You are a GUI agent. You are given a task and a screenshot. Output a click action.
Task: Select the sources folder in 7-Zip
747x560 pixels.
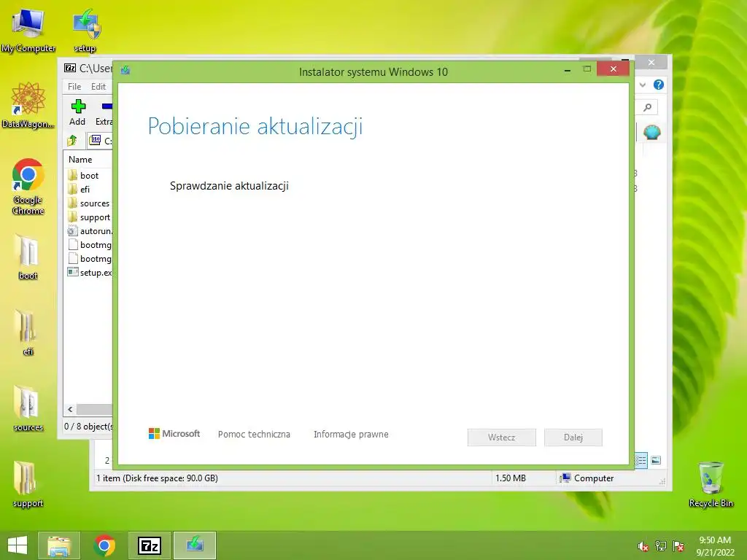point(88,203)
